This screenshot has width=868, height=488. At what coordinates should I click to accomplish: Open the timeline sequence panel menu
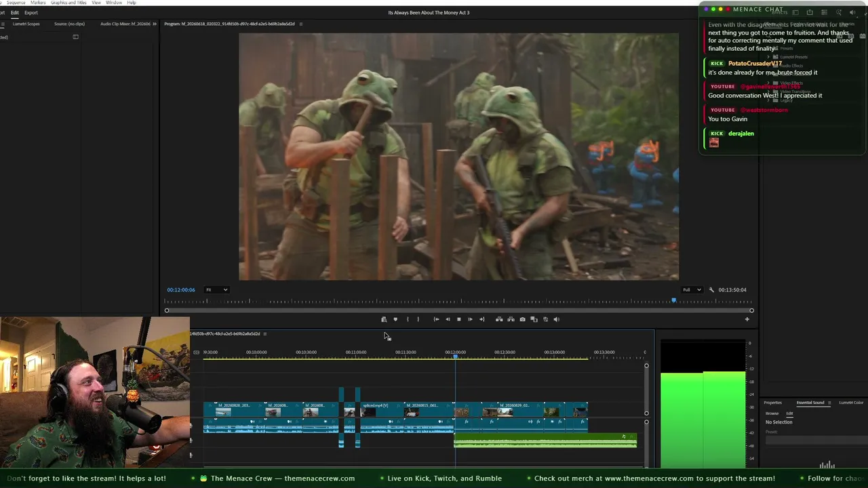click(x=265, y=333)
